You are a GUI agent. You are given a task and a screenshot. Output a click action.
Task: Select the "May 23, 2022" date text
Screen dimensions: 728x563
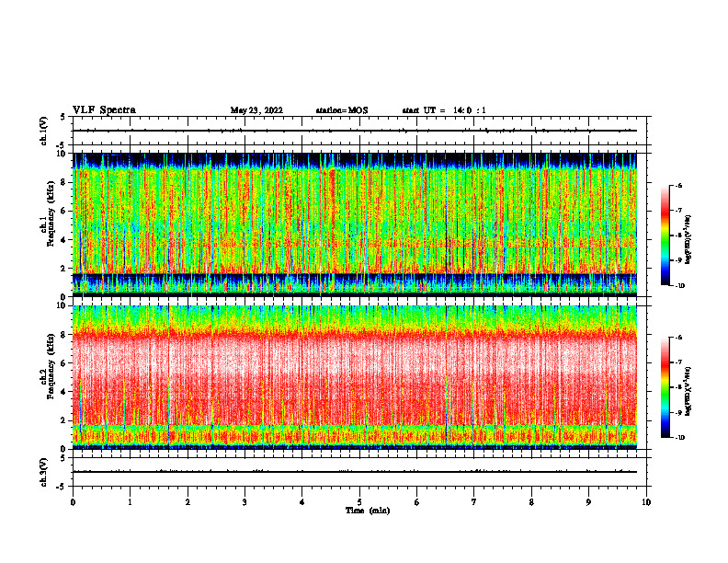pyautogui.click(x=256, y=110)
